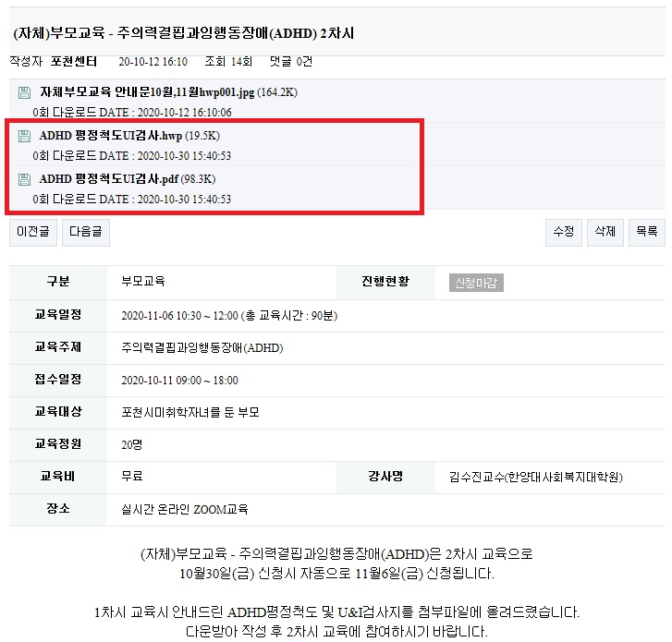
Task: Click the save icon beside the pdf attachment
Action: [x=24, y=179]
